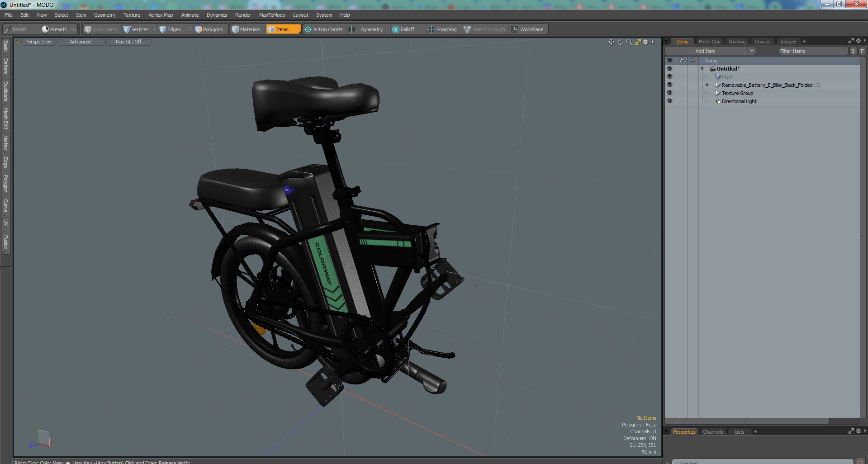Image resolution: width=868 pixels, height=464 pixels.
Task: Switch to Vertices selection mode
Action: [139, 29]
